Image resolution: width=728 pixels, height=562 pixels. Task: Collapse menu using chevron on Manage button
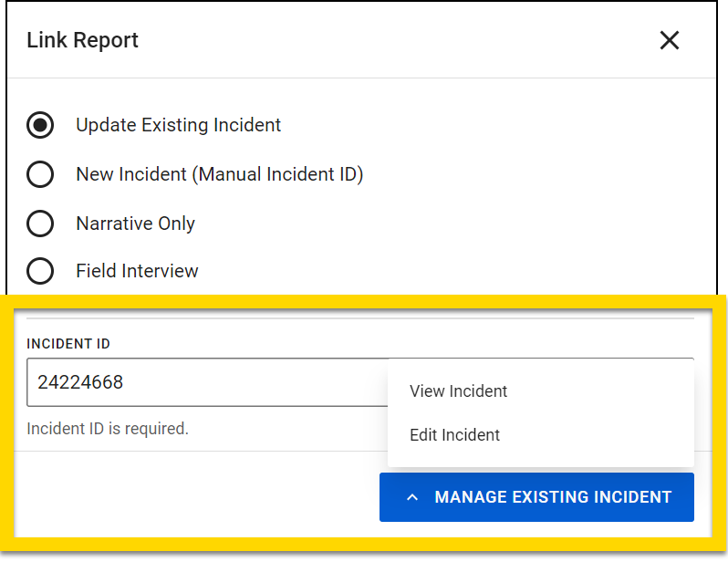(x=412, y=497)
